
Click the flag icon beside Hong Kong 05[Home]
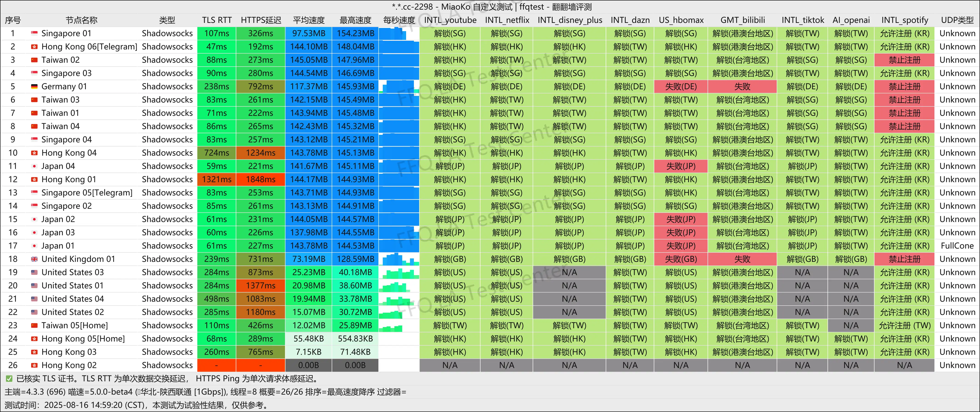pos(34,339)
